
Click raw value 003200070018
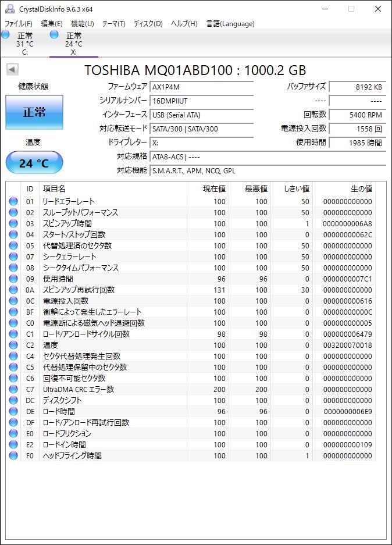[347, 345]
